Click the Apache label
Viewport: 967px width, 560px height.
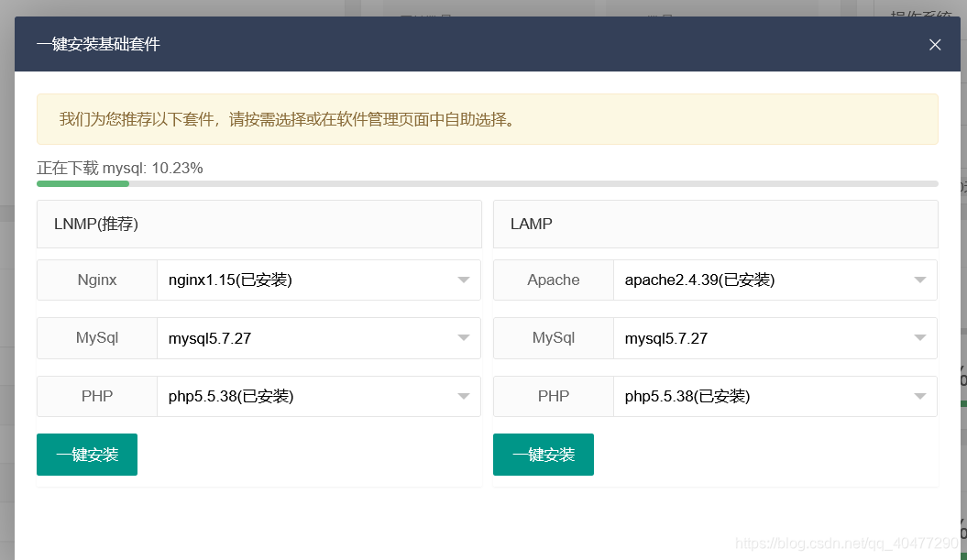click(554, 280)
